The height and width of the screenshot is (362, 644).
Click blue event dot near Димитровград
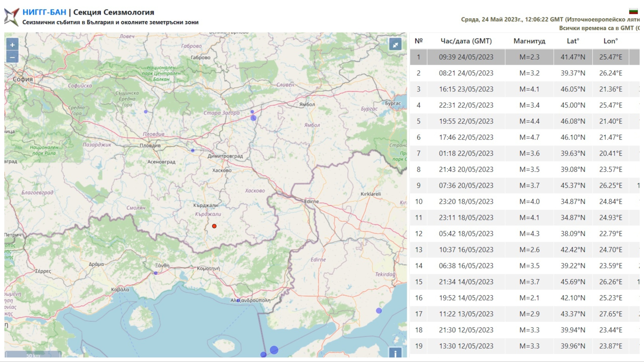point(193,150)
